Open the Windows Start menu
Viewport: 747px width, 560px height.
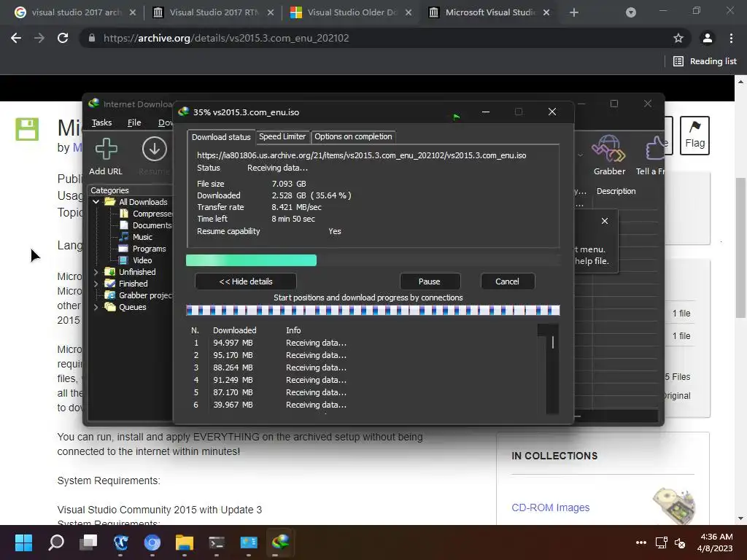pos(23,542)
